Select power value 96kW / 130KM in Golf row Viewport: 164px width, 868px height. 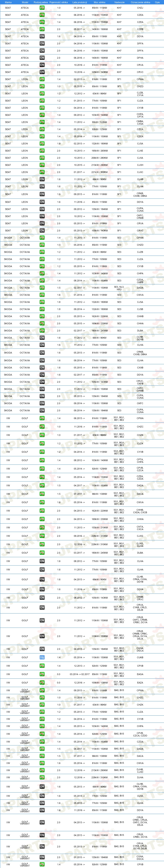click(99, 494)
